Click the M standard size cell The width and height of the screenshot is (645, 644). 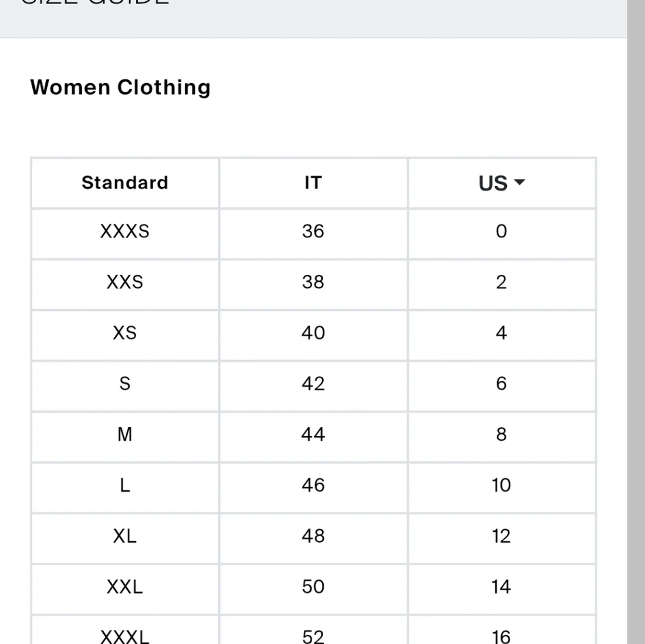124,434
